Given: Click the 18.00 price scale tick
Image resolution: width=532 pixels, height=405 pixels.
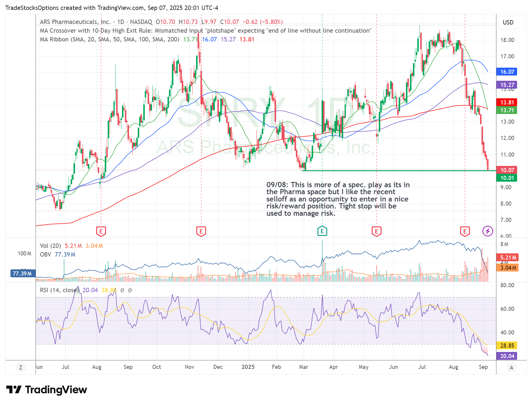Looking at the screenshot, I should [x=507, y=40].
